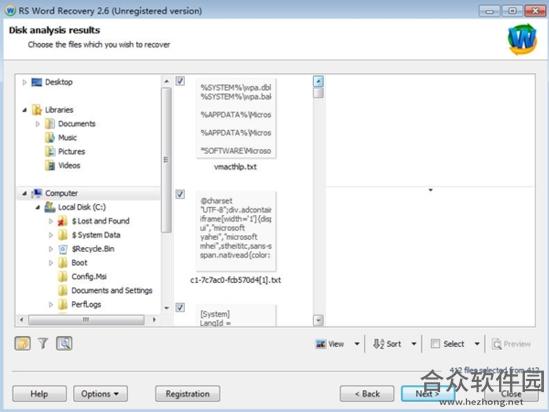The image size is (549, 412).
Task: Click the file list scrollbar thumb
Action: click(x=318, y=93)
